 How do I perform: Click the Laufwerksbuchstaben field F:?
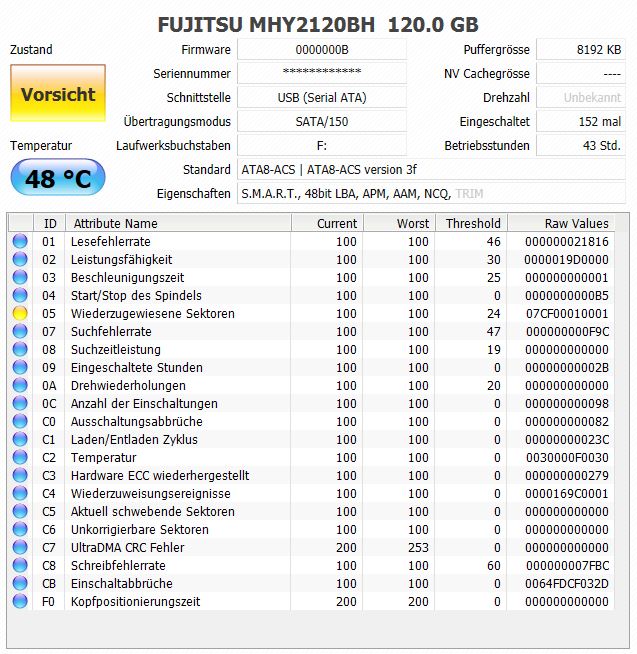click(x=322, y=146)
